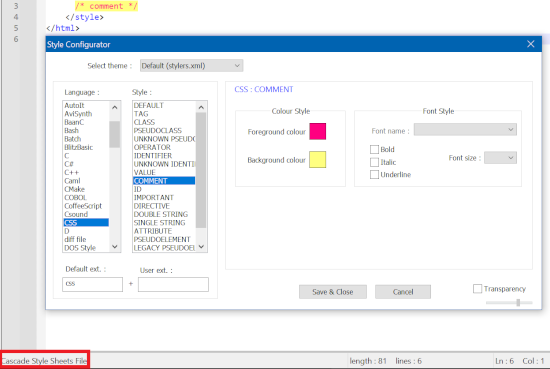The image size is (550, 369).
Task: Adjust the transparency slider handle
Action: tap(518, 302)
